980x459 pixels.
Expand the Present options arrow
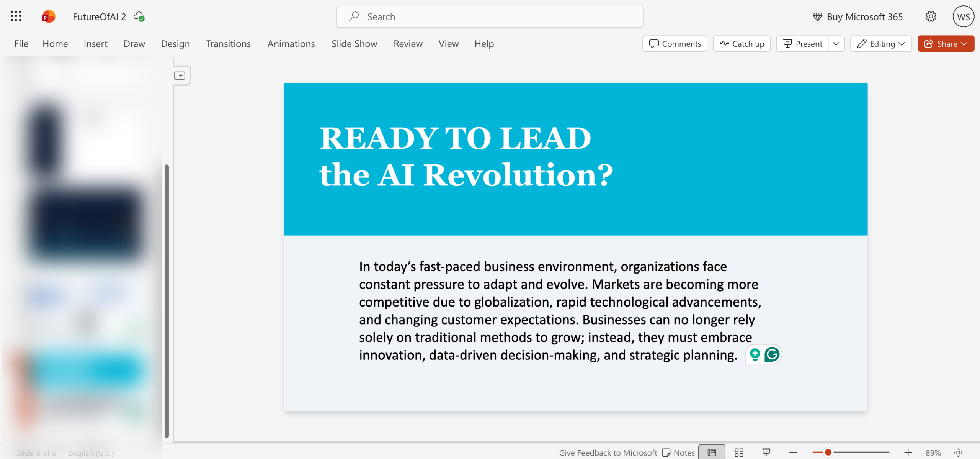click(x=836, y=44)
